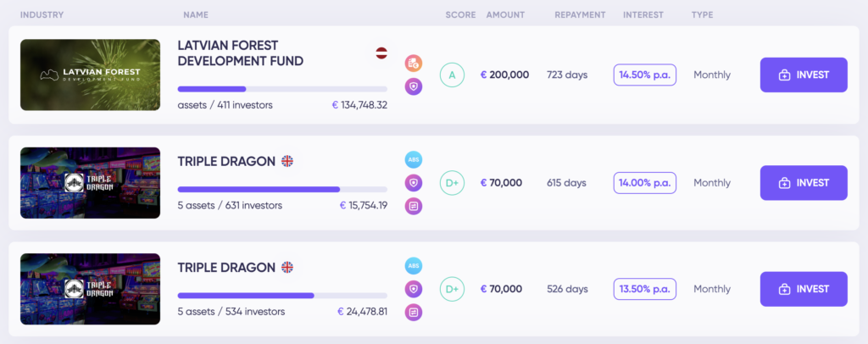The height and width of the screenshot is (344, 868).
Task: Click the A score circle
Action: click(x=453, y=75)
